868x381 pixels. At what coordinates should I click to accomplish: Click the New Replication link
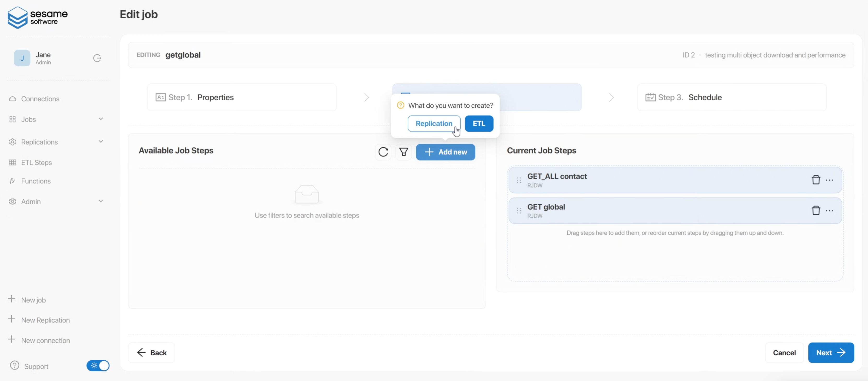coord(45,320)
